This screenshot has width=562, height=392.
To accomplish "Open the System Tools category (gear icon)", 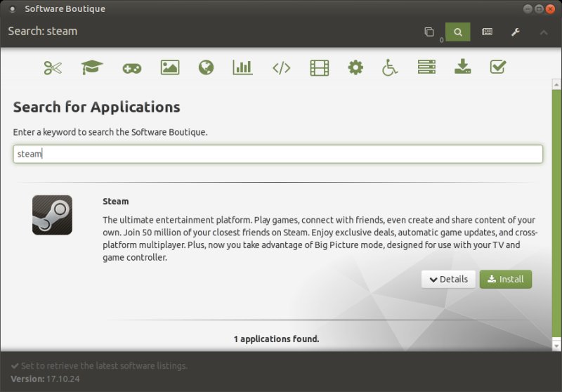I will (x=355, y=67).
